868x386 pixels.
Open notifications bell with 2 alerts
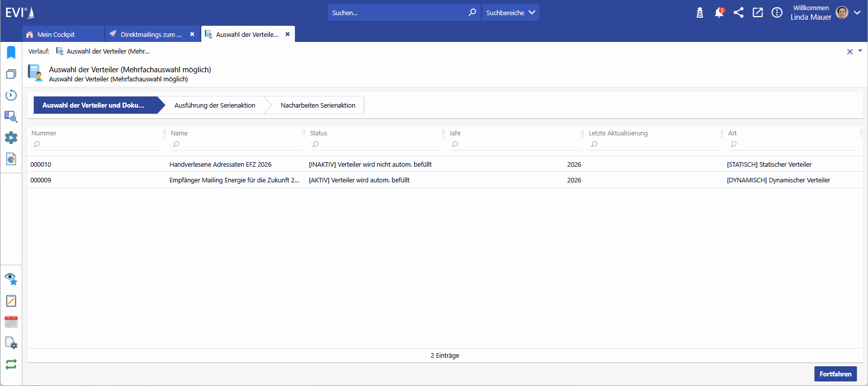tap(719, 13)
